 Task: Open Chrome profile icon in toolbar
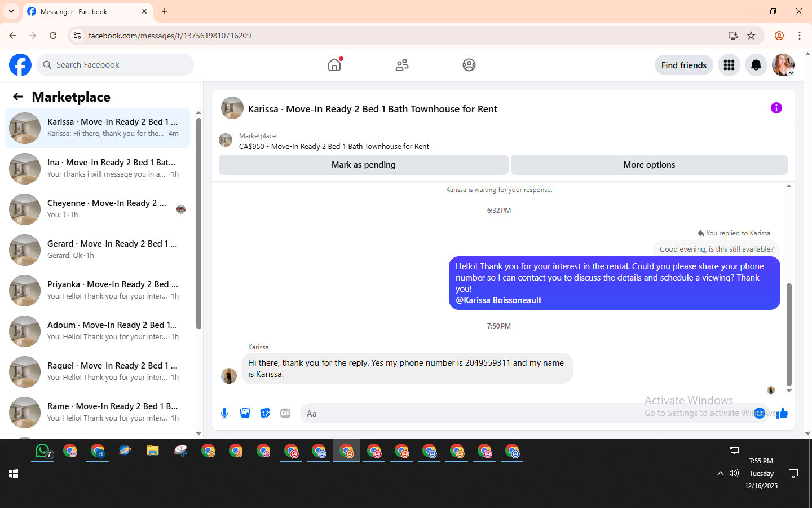click(779, 36)
